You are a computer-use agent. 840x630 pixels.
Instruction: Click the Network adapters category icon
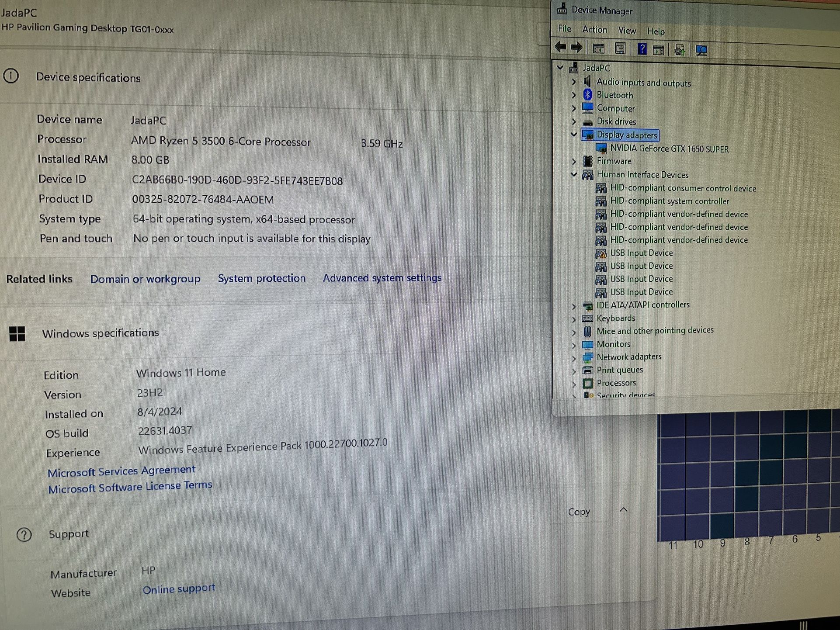(588, 357)
